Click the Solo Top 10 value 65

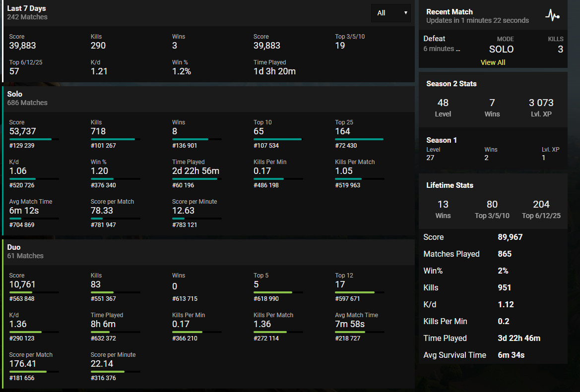(259, 131)
